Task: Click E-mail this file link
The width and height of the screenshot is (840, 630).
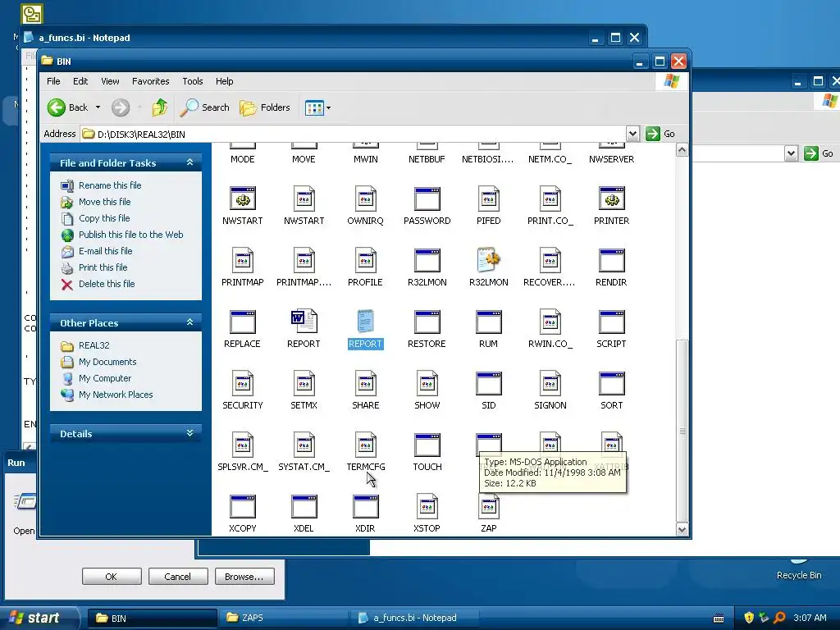Action: click(x=105, y=251)
